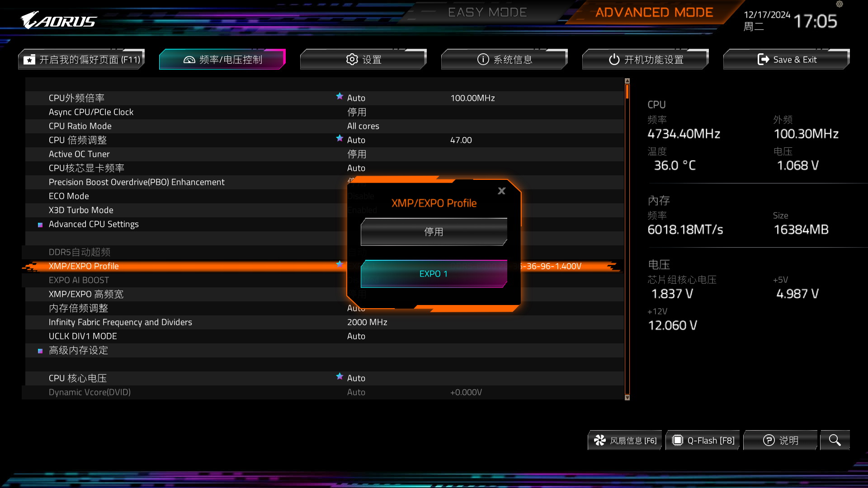Click the 47.00 CPU ratio value

pyautogui.click(x=461, y=140)
